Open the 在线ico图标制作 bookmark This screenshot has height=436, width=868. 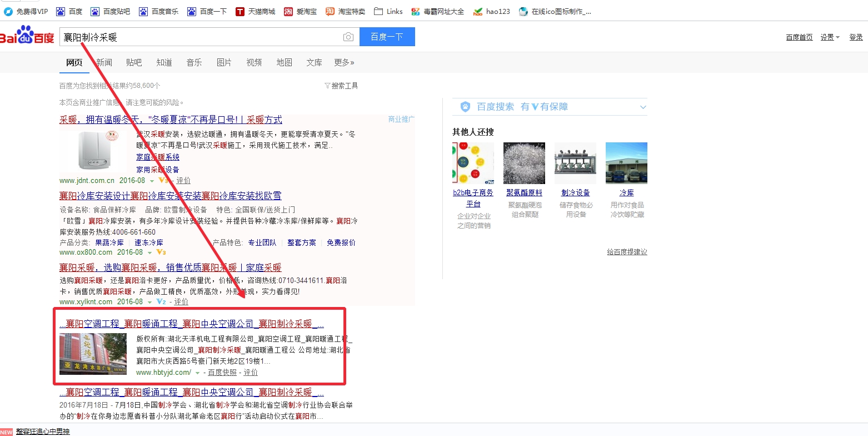pyautogui.click(x=555, y=11)
